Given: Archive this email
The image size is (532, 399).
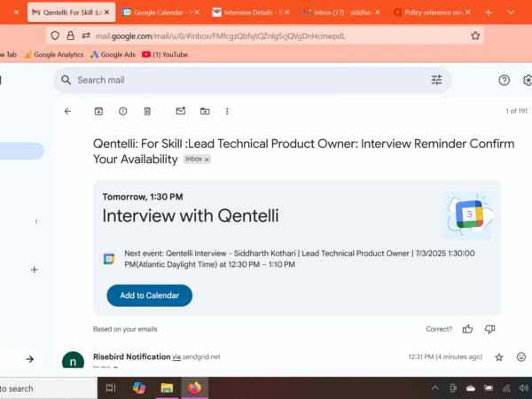Looking at the screenshot, I should [x=98, y=112].
